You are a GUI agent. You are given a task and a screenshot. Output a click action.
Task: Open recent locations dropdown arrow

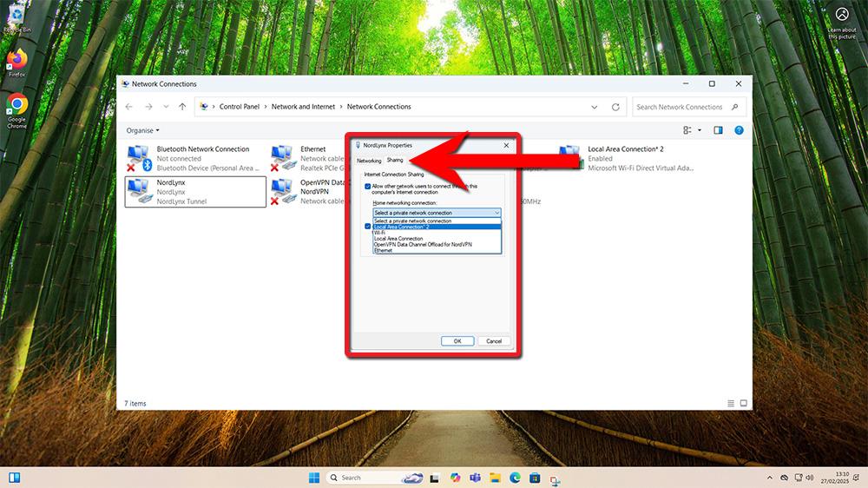(166, 107)
